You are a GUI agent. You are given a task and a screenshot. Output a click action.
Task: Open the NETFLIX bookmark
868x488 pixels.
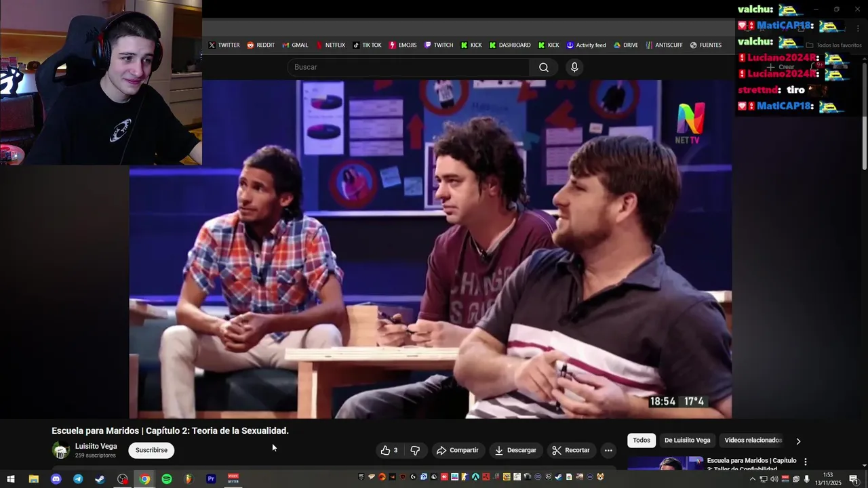click(330, 45)
